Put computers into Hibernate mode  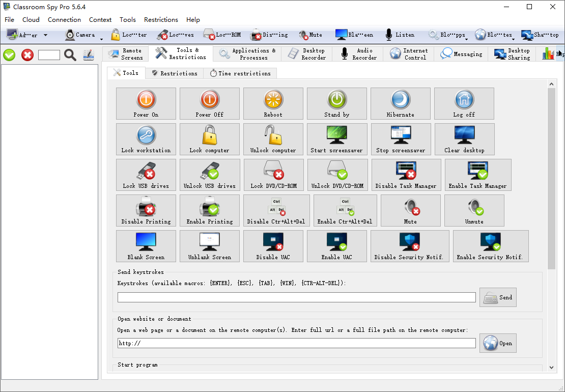400,103
